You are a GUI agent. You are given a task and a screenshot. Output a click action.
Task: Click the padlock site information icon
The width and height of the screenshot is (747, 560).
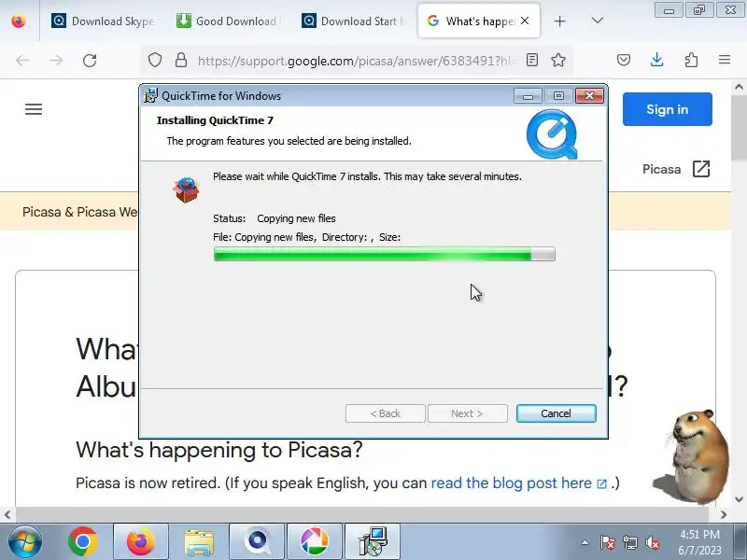[x=181, y=60]
